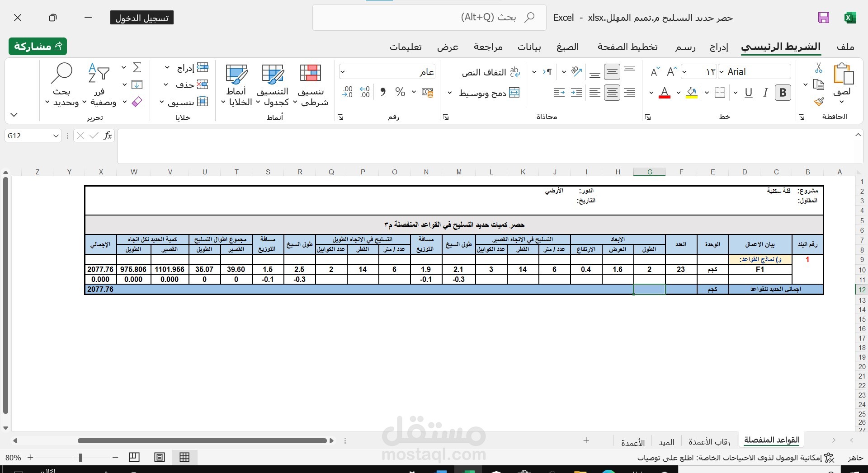Click Merge and Center (دمج وتوسيط)
Viewport: 868px width, 473px height.
click(x=490, y=93)
